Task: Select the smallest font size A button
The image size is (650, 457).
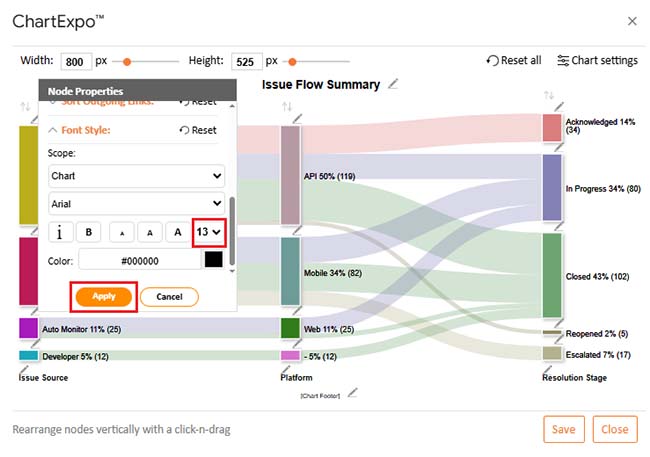Action: [122, 232]
